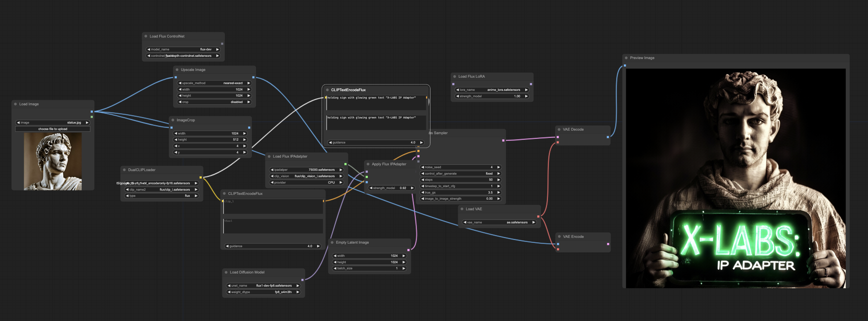868x321 pixels.
Task: Collapse the Load VAE node
Action: 462,209
